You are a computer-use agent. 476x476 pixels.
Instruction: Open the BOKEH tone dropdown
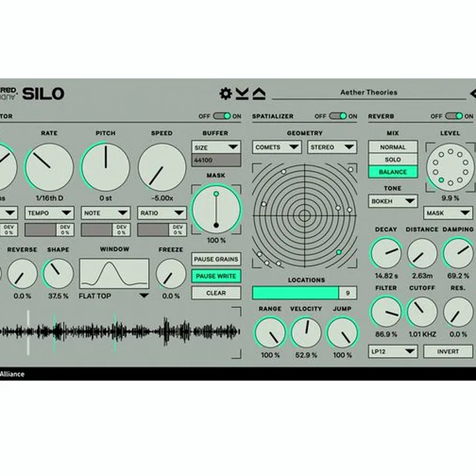coord(393,201)
